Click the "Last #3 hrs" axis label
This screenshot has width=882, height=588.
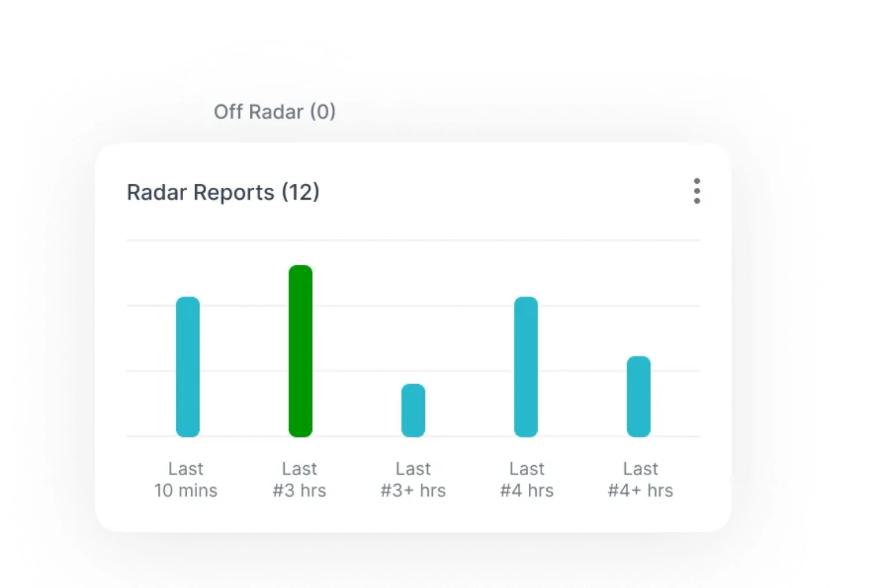[299, 479]
